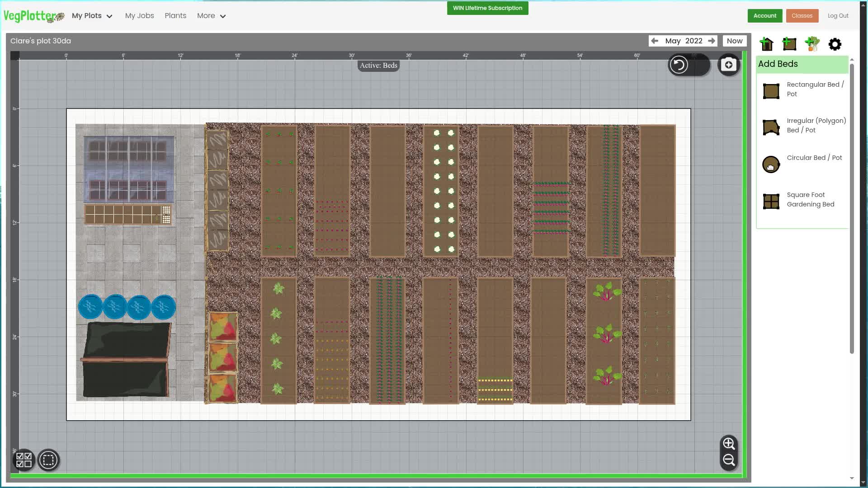Open the WIN Lifetime Subscription banner
The image size is (868, 488).
point(487,8)
